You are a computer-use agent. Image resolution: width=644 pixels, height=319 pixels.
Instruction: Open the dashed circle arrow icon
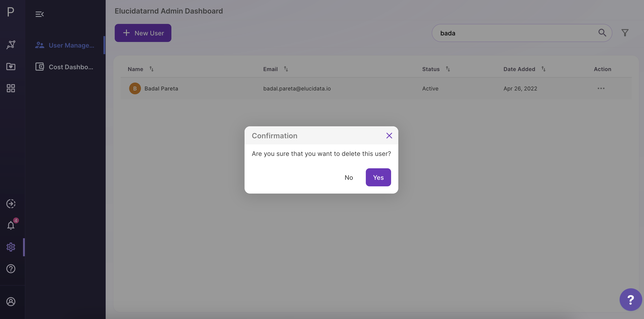point(11,203)
